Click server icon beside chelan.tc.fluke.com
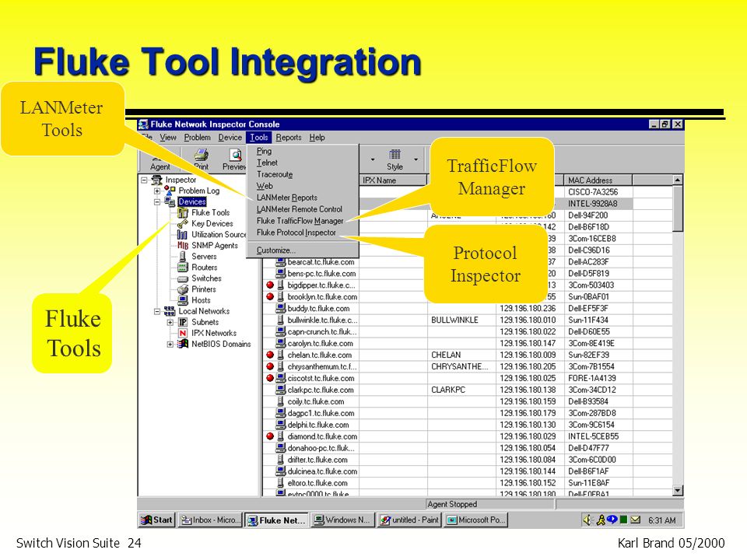 pyautogui.click(x=281, y=355)
